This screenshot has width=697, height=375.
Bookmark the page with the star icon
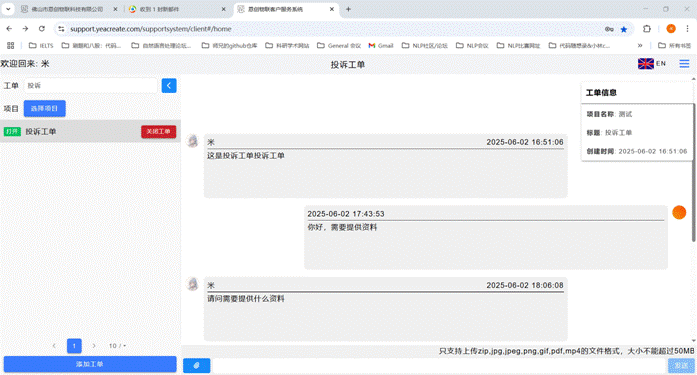coord(624,29)
